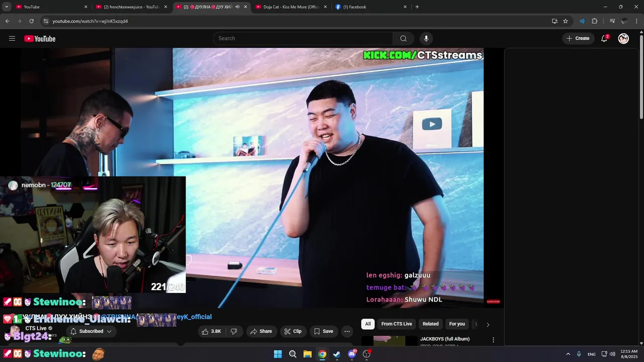Click the blue sound-wave extension icon
Screen dimensions: 644x362
[x=582, y=21]
